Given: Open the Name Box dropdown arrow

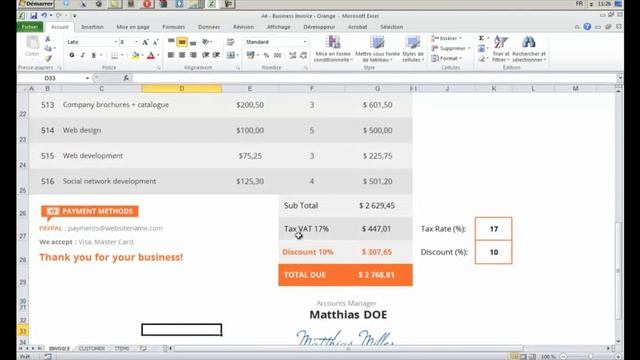Looking at the screenshot, I should [x=87, y=78].
